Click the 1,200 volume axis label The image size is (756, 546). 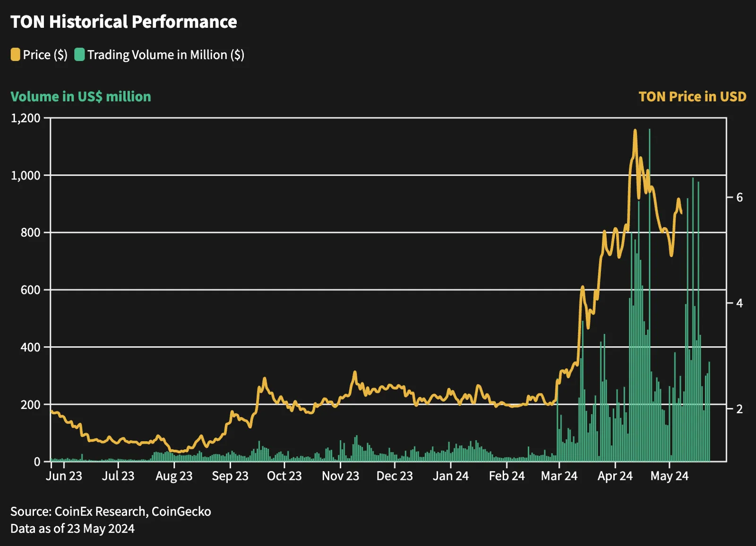click(x=26, y=118)
